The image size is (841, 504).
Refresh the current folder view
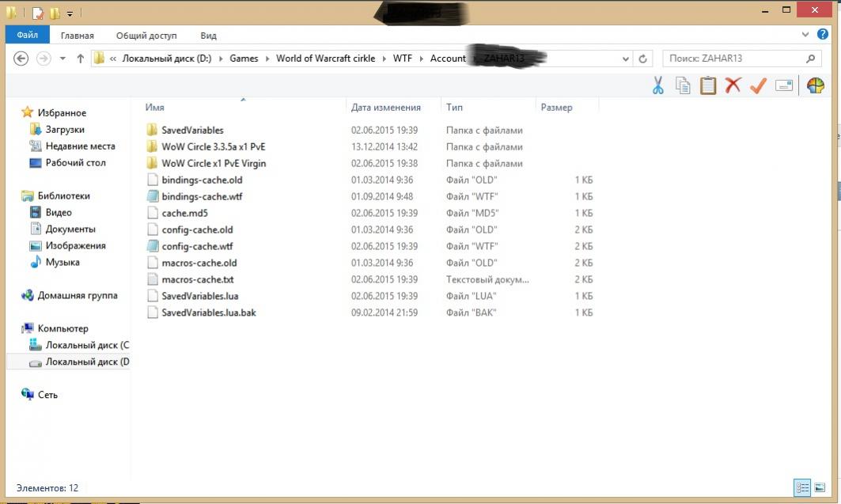[x=643, y=59]
